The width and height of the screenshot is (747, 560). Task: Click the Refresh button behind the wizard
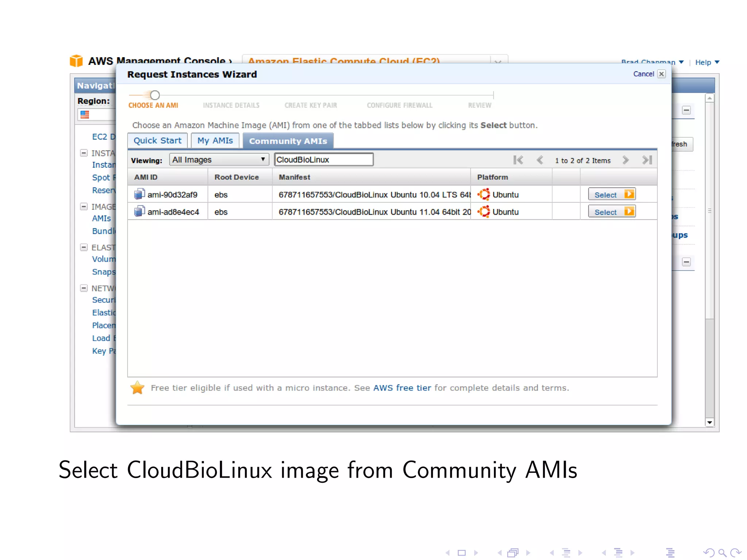click(x=682, y=144)
